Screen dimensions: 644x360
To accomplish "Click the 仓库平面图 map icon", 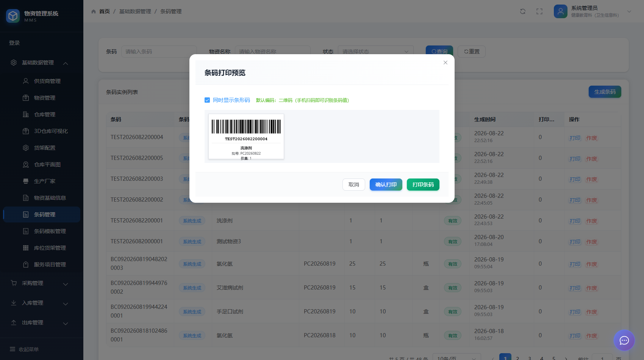I will pos(26,164).
